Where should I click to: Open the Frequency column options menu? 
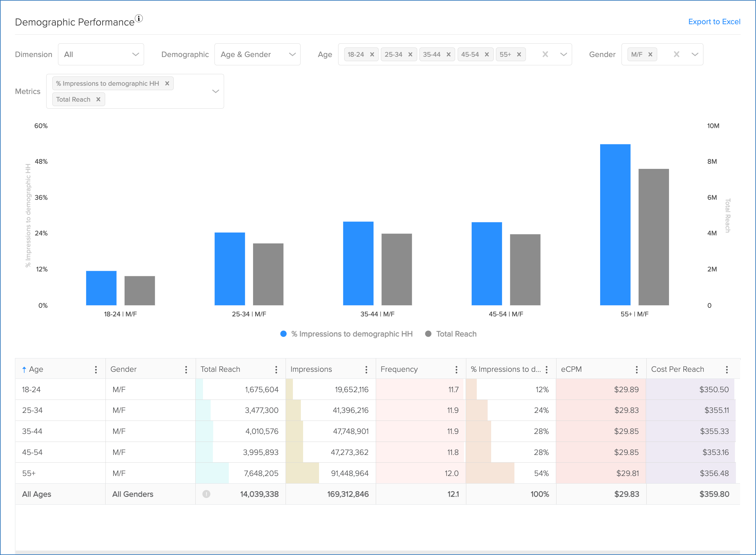(456, 369)
